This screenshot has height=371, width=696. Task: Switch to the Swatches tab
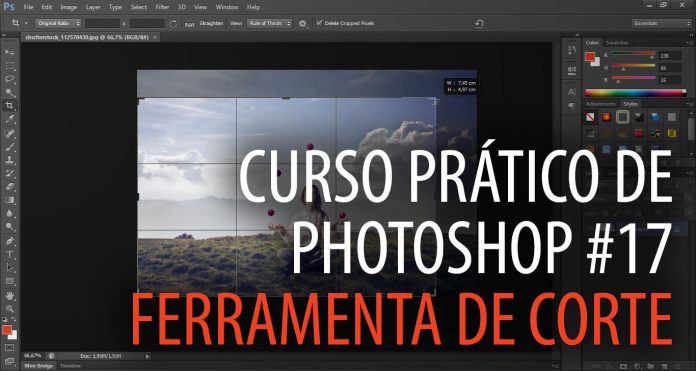617,43
